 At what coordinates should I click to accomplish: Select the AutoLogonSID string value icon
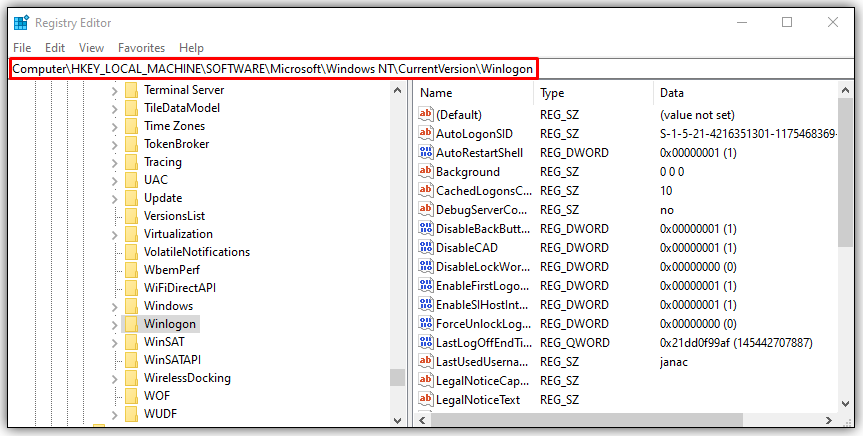point(426,134)
